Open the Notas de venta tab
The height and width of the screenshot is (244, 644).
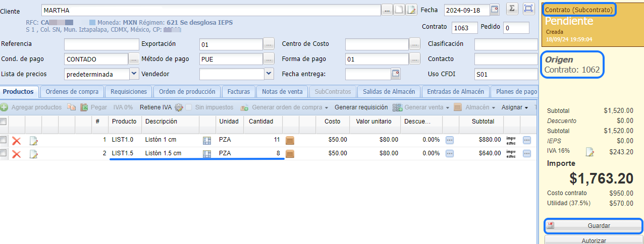282,92
